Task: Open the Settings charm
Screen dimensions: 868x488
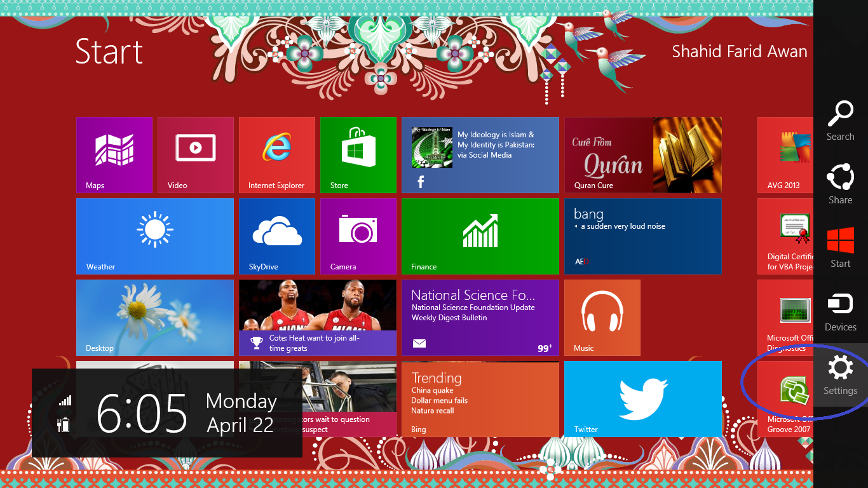Action: (840, 374)
